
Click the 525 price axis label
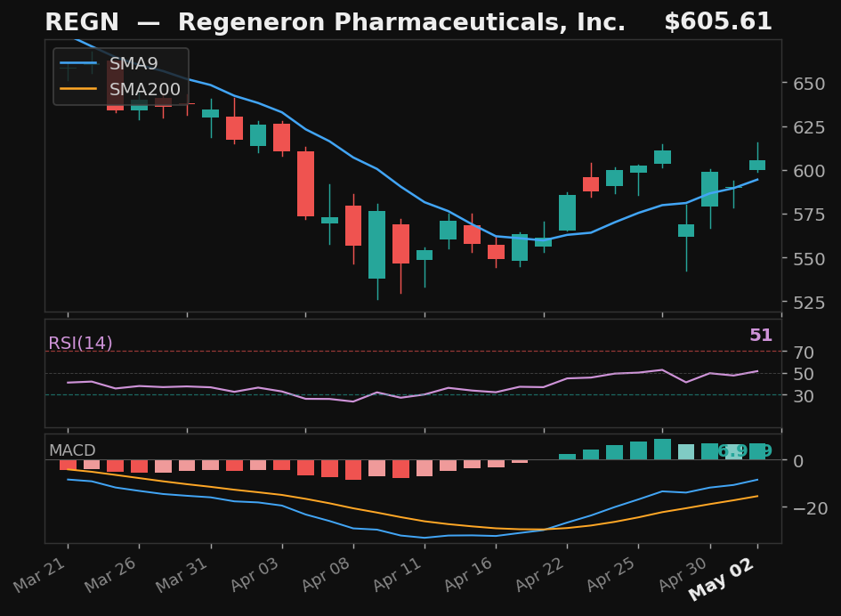coord(809,303)
